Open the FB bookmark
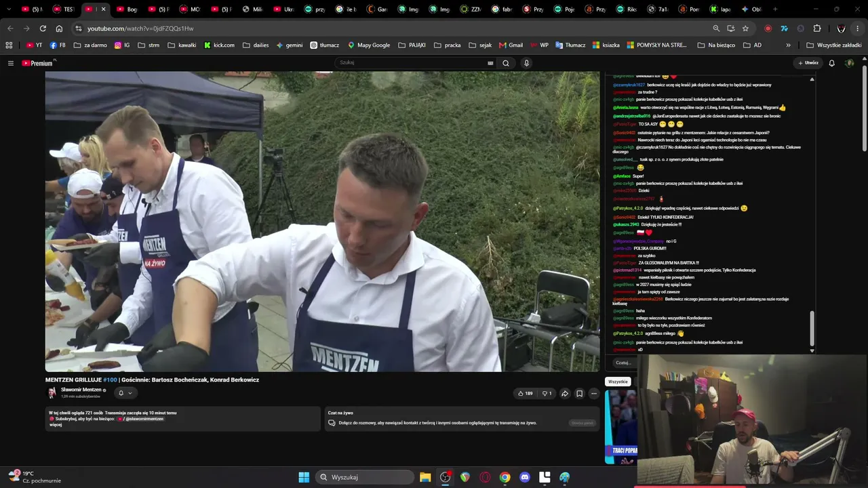Viewport: 868px width, 488px height. (x=58, y=45)
